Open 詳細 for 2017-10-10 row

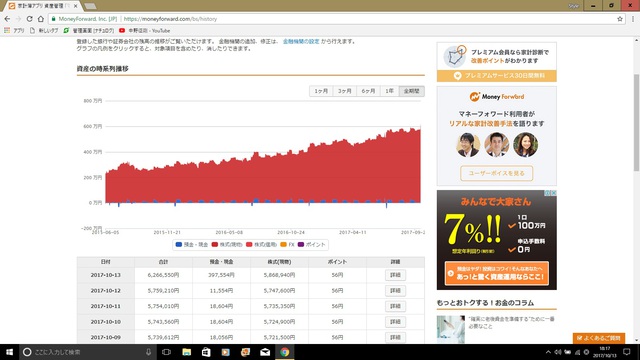[395, 322]
